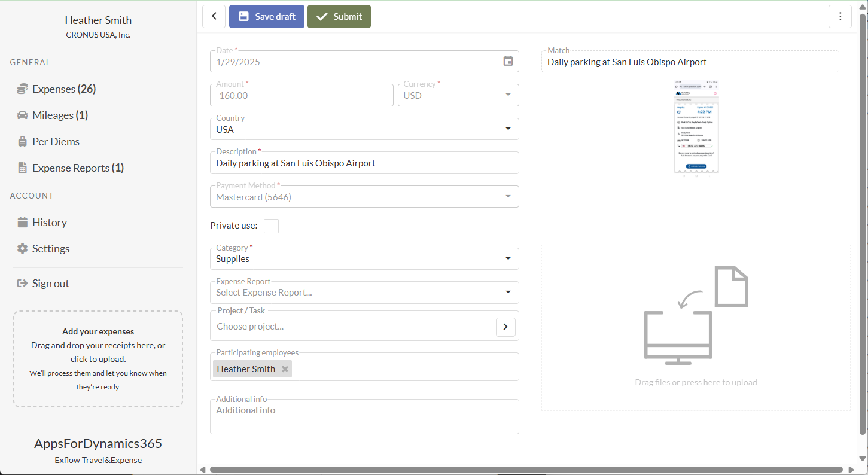Submit the expense
The height and width of the screenshot is (475, 868).
point(339,17)
